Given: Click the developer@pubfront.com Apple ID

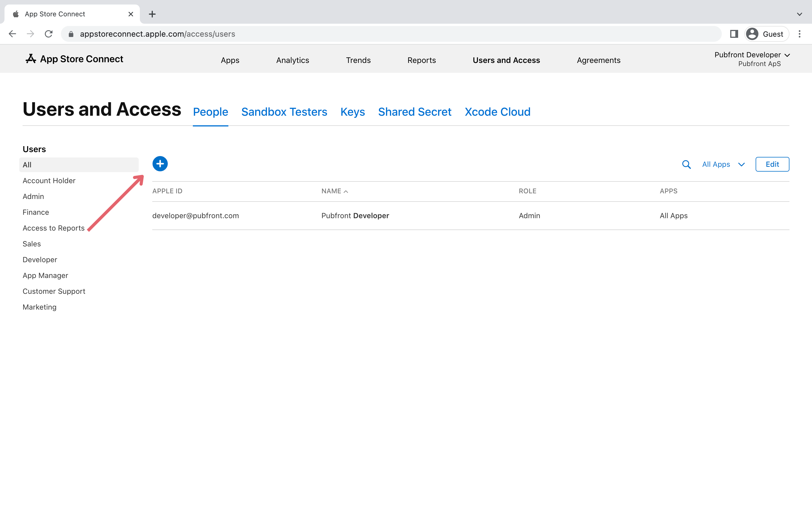Looking at the screenshot, I should pos(195,216).
